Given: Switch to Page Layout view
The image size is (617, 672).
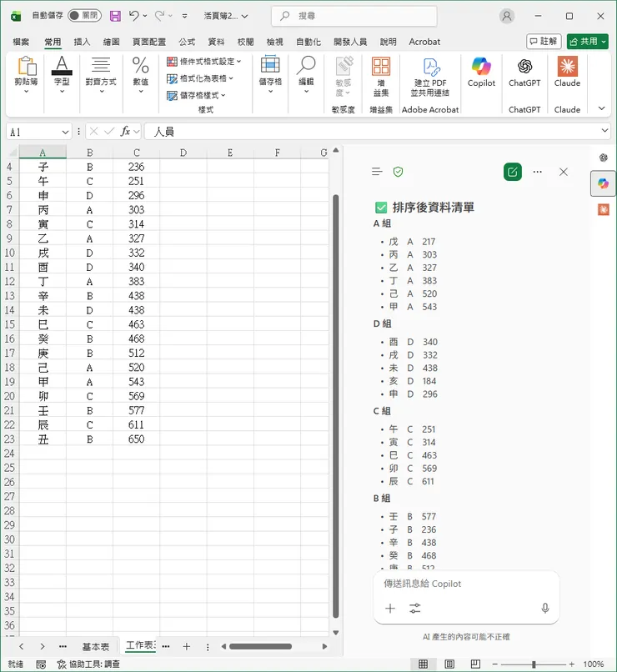Looking at the screenshot, I should 449,664.
